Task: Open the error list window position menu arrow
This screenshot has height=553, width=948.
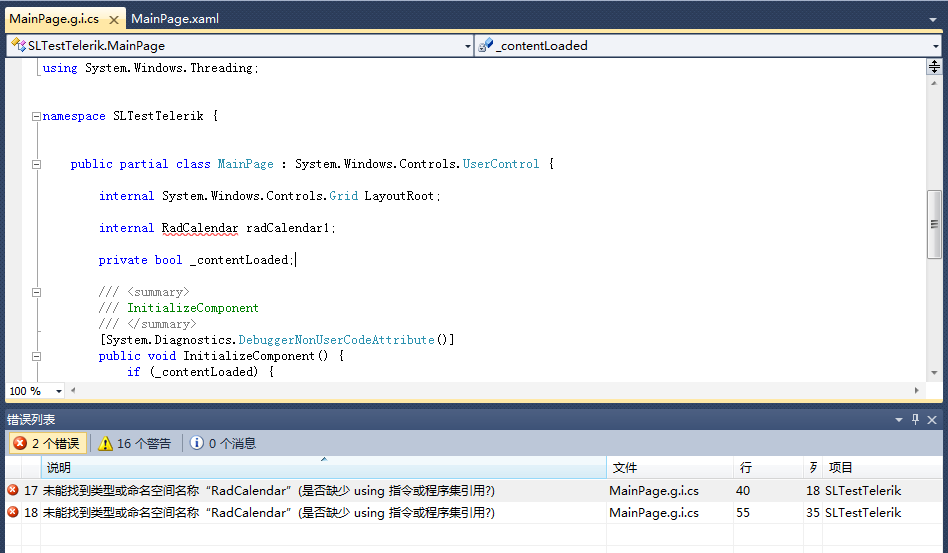Action: click(899, 419)
